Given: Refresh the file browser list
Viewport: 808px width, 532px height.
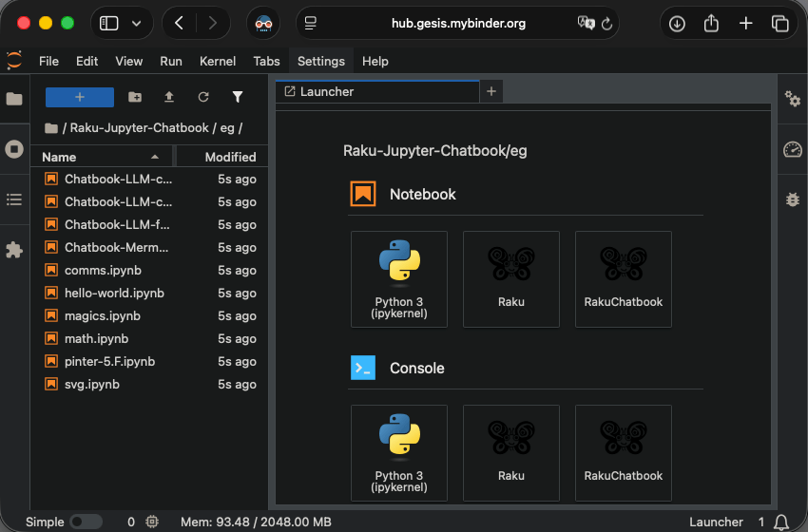Looking at the screenshot, I should 203,97.
